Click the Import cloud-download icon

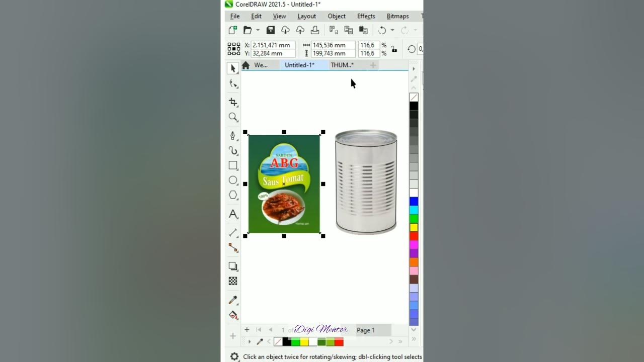[x=285, y=30]
